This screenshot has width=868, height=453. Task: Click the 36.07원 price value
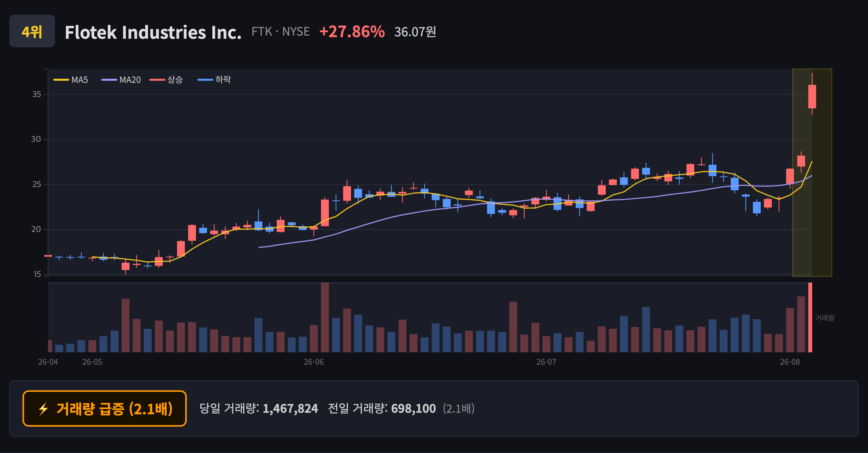tap(415, 32)
